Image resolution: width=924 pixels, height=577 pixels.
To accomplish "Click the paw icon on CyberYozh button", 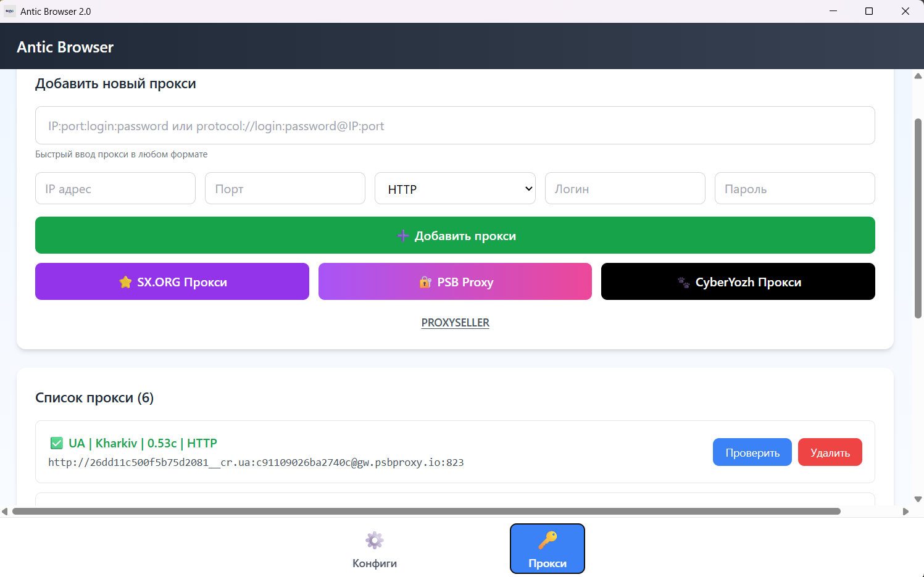I will pos(683,282).
